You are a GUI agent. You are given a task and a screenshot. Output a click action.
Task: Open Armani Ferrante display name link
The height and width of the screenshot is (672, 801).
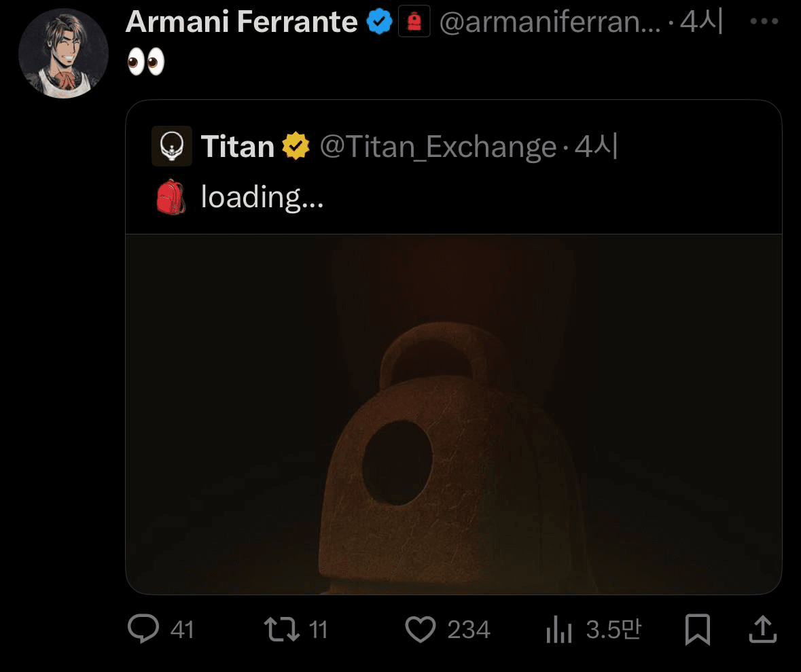pyautogui.click(x=241, y=22)
